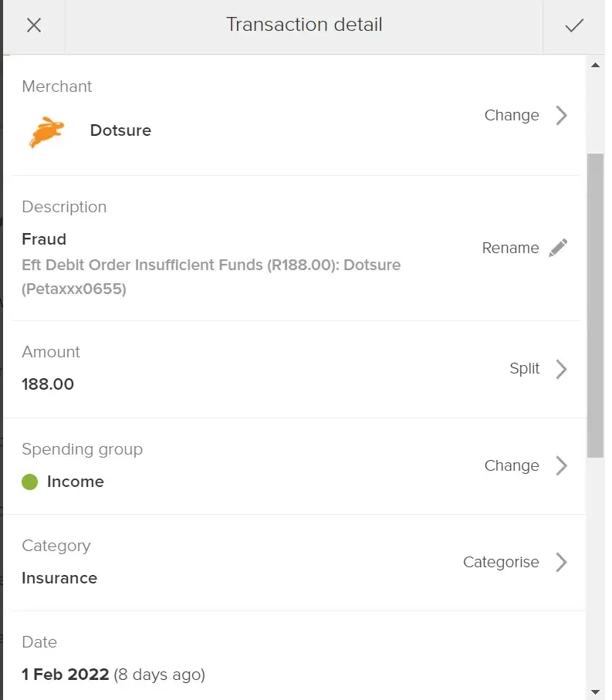
Task: Click the scroll down arrow
Action: (595, 692)
